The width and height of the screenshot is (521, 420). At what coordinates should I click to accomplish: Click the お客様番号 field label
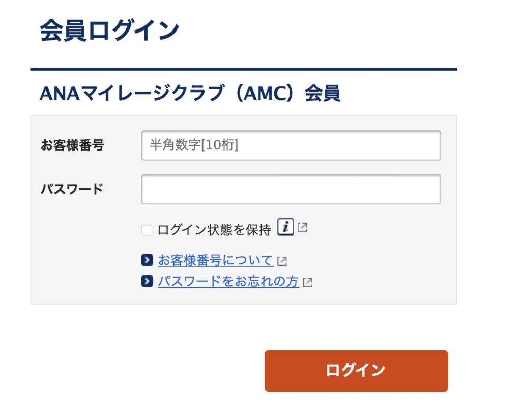72,145
